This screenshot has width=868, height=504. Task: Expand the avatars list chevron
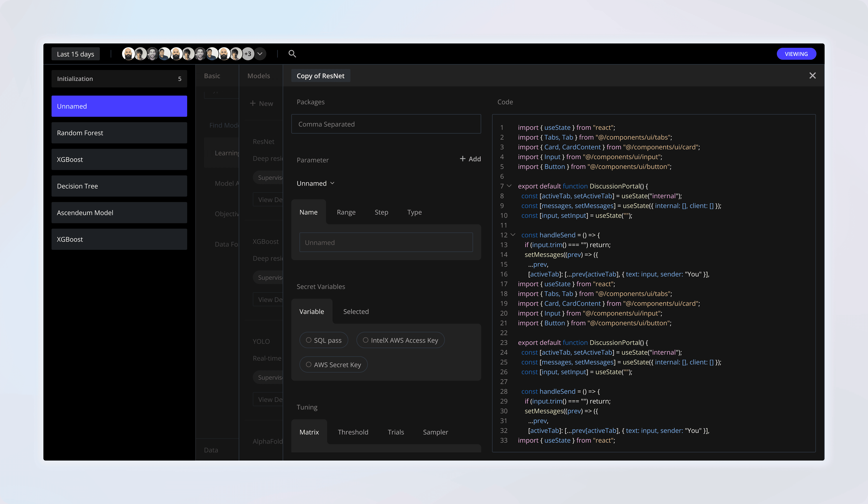[260, 54]
